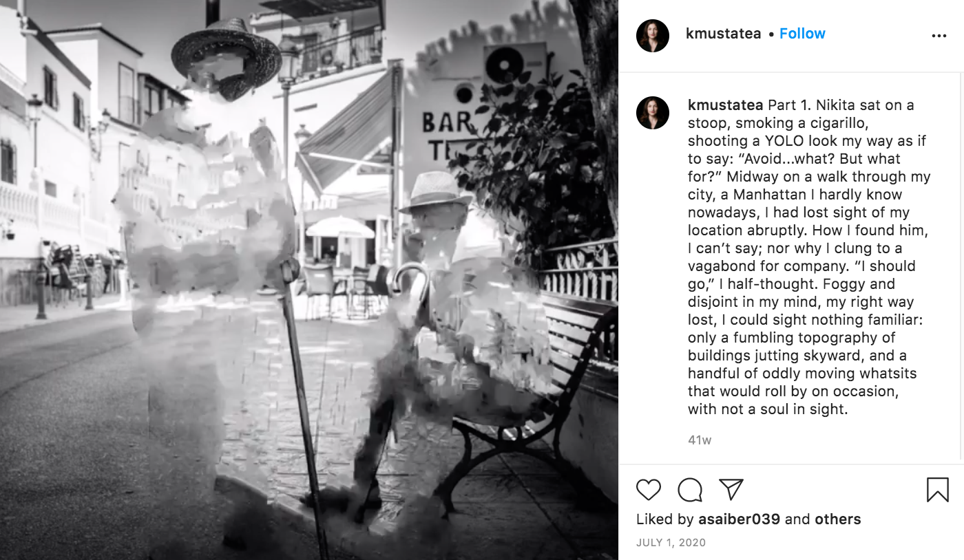Open the 41w timestamp link
Viewport: 964px width, 560px height.
pyautogui.click(x=700, y=440)
